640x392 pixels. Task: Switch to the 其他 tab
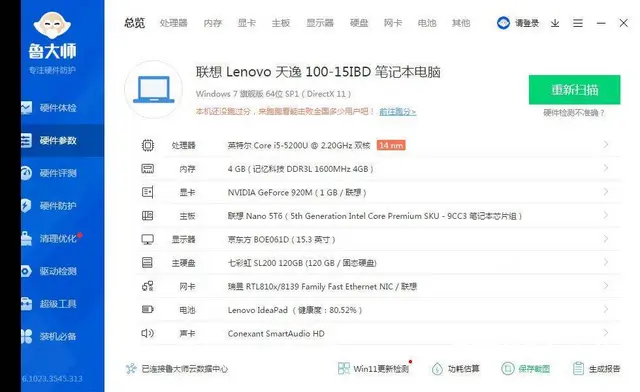tap(461, 23)
